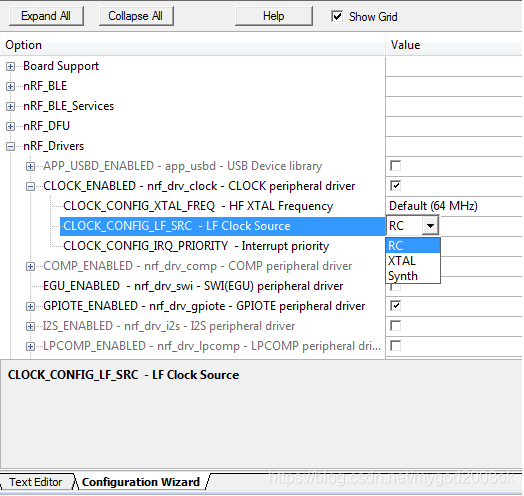The width and height of the screenshot is (524, 496).
Task: Enable the APP_USBD_ENABLED checkbox
Action: 395,166
